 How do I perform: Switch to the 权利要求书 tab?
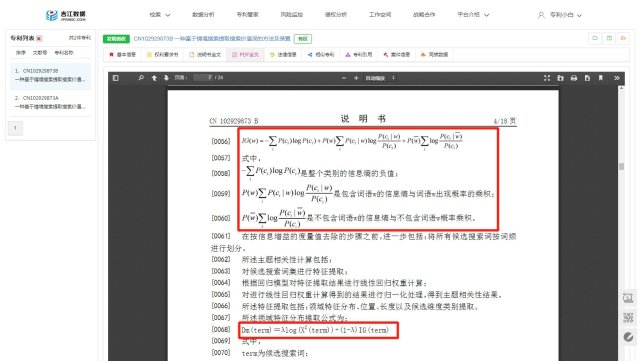point(162,54)
